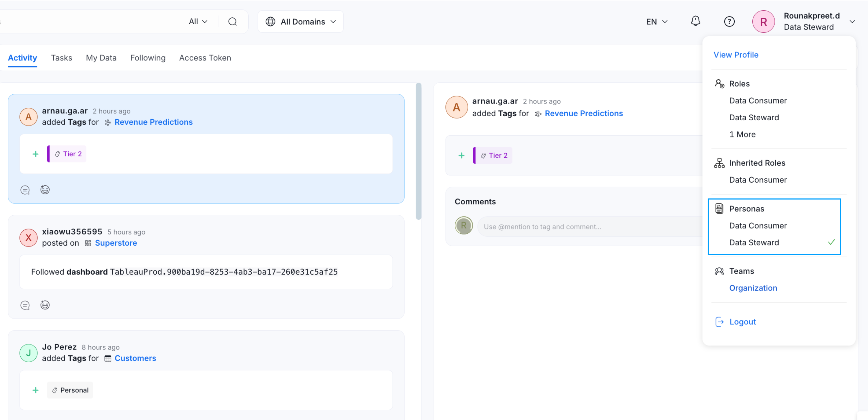This screenshot has width=868, height=420.
Task: Switch to the Tasks tab
Action: [61, 58]
